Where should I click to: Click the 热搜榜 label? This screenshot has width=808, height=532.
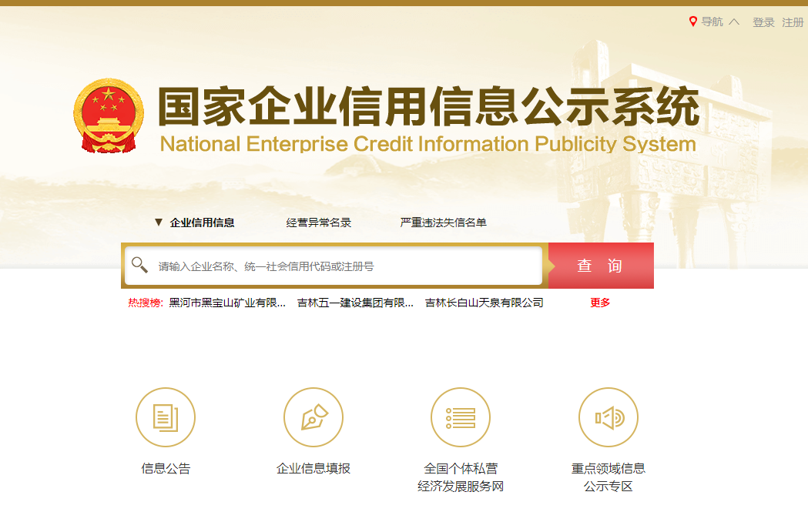[x=146, y=303]
